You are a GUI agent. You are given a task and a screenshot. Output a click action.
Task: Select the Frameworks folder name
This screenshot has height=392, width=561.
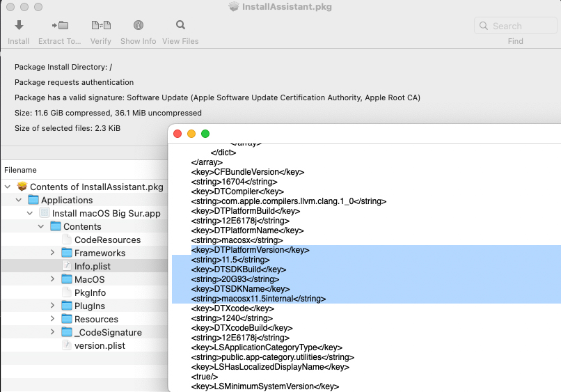pos(100,253)
